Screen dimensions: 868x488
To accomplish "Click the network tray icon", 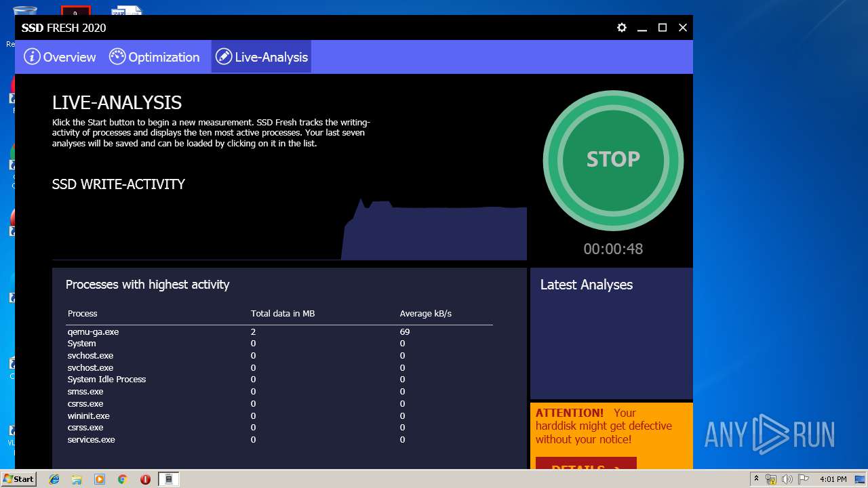I will click(x=771, y=479).
